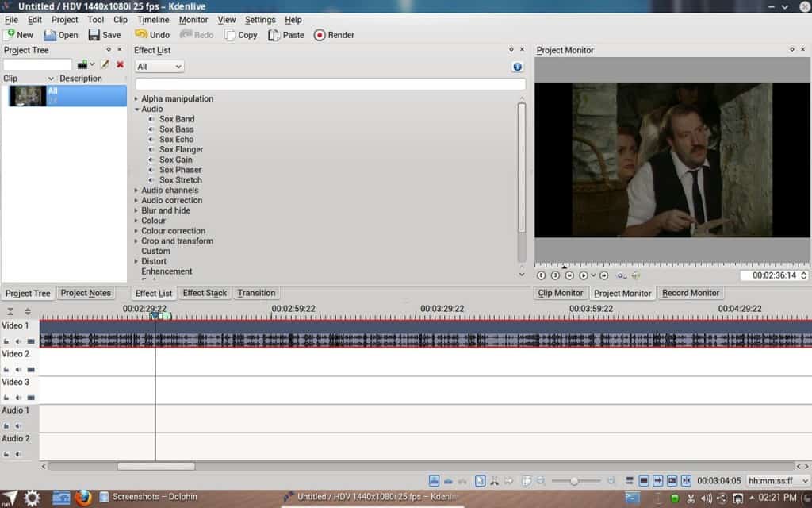Click the red X Delete Clip icon
Viewport: 812px width, 508px height.
(121, 64)
